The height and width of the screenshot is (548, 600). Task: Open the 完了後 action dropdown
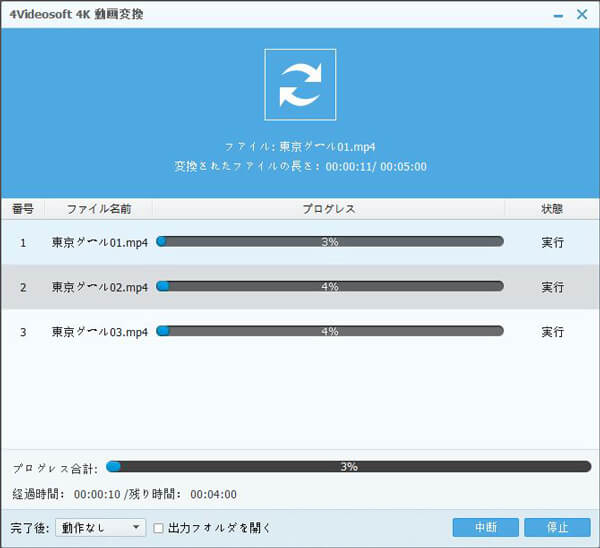pyautogui.click(x=100, y=528)
